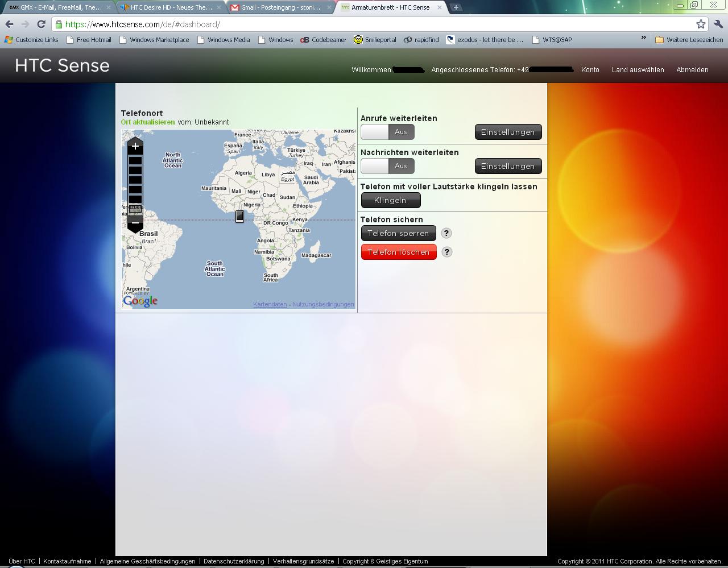Expand hidden bookmarks chevron
This screenshot has height=568, width=728.
(x=644, y=38)
